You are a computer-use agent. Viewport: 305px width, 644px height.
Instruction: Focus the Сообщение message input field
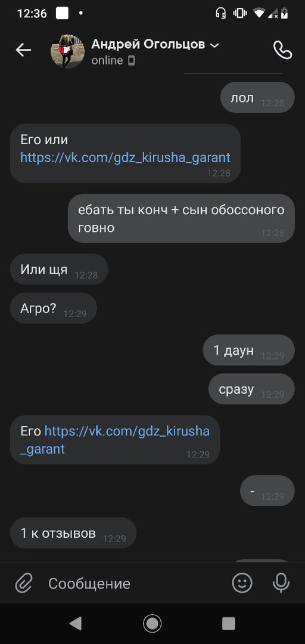135,583
